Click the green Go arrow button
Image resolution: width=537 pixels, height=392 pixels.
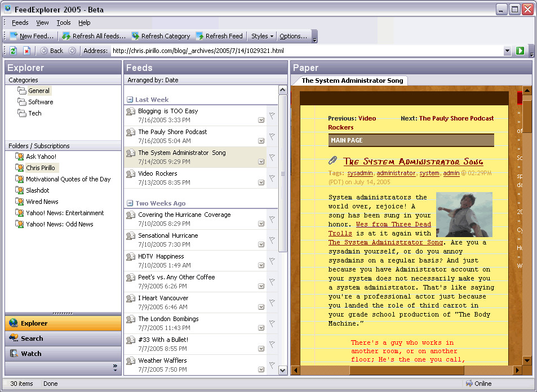coord(520,51)
